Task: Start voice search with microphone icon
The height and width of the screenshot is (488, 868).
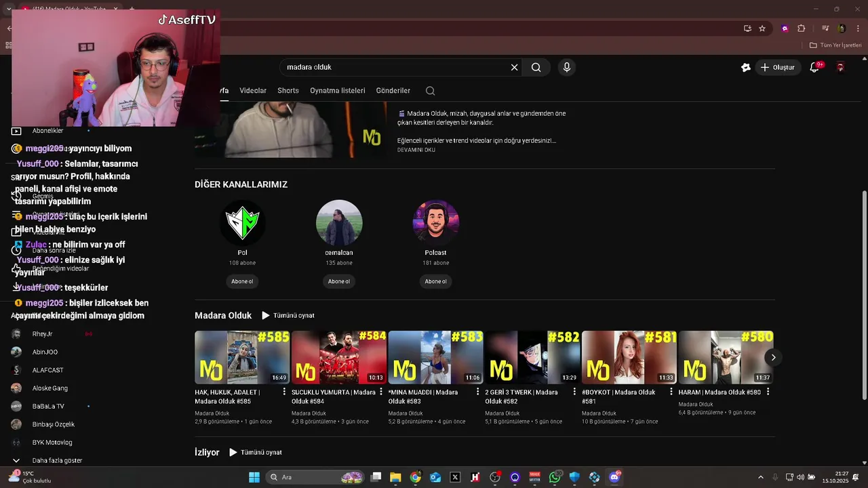Action: (x=567, y=67)
